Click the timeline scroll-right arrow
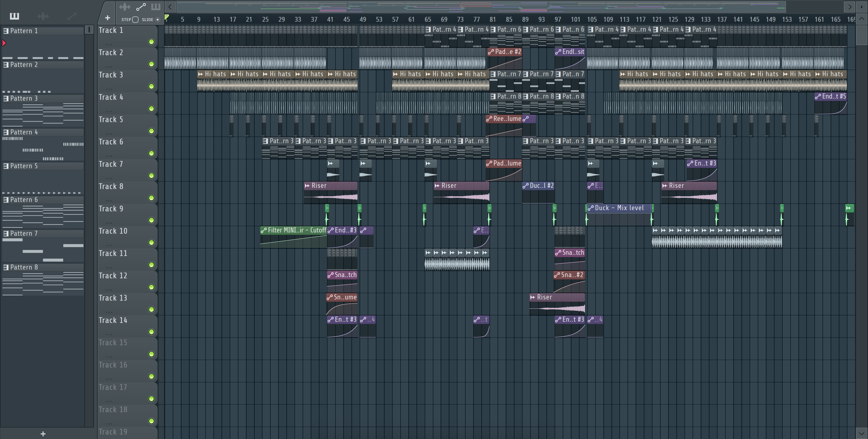The height and width of the screenshot is (439, 868). point(850,7)
